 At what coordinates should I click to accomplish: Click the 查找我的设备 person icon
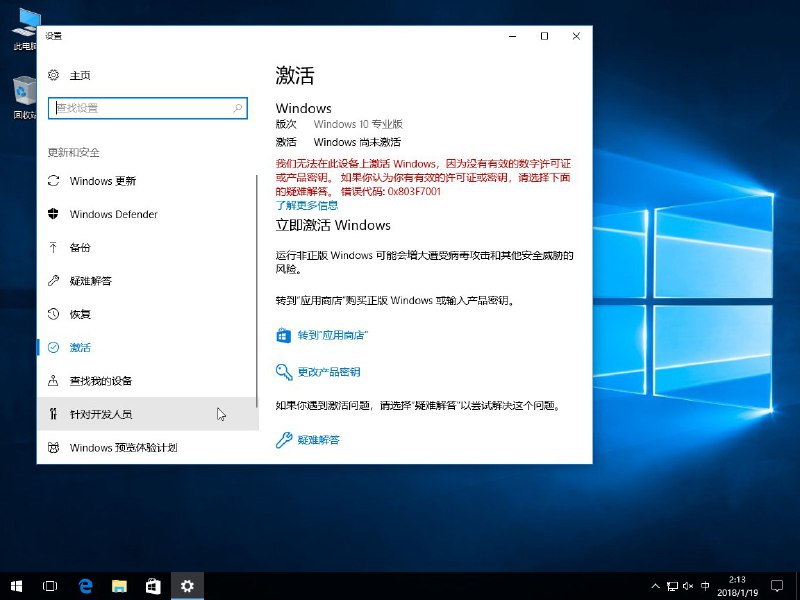pyautogui.click(x=54, y=381)
